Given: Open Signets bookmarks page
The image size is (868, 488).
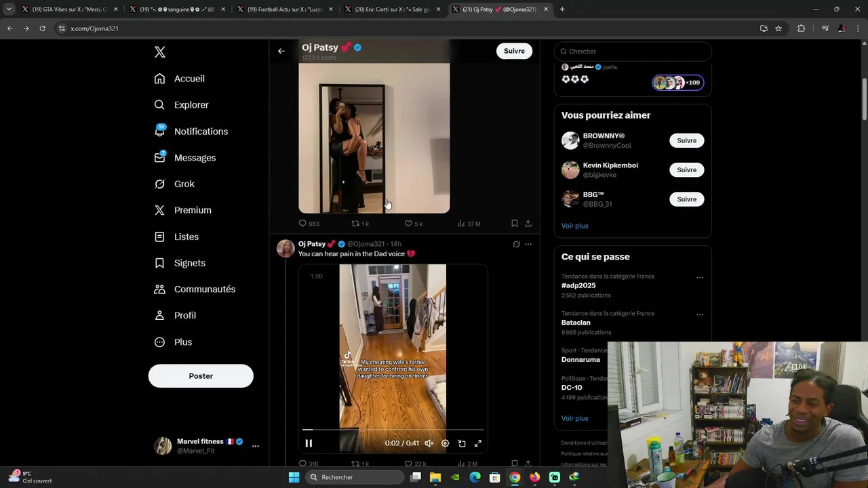Looking at the screenshot, I should pyautogui.click(x=180, y=263).
